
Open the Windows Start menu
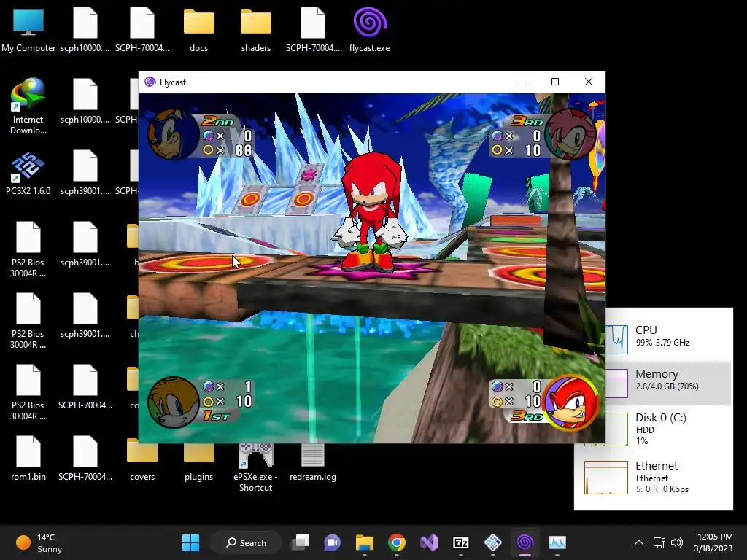pyautogui.click(x=190, y=542)
